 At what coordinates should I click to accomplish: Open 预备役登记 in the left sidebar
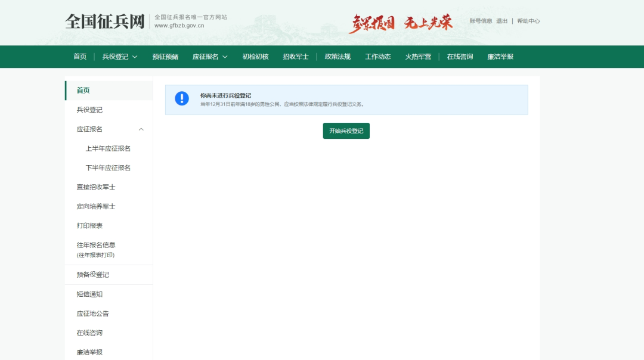pyautogui.click(x=92, y=275)
